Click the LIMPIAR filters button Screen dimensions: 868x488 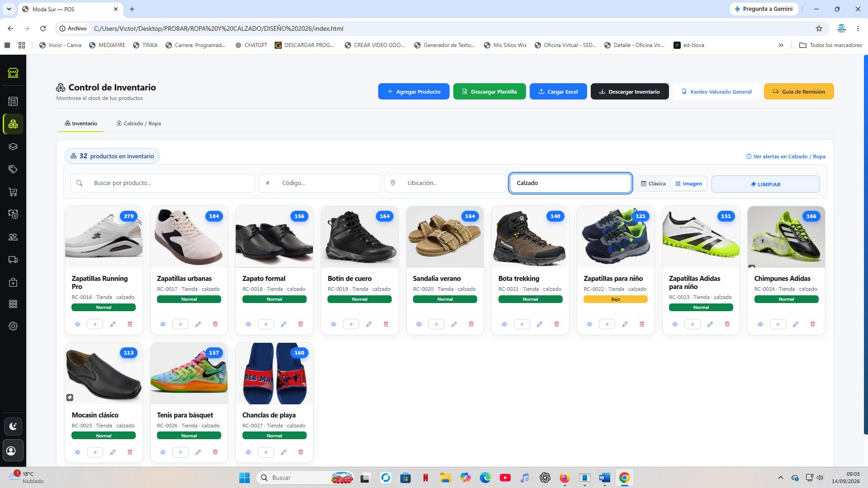[x=765, y=184]
